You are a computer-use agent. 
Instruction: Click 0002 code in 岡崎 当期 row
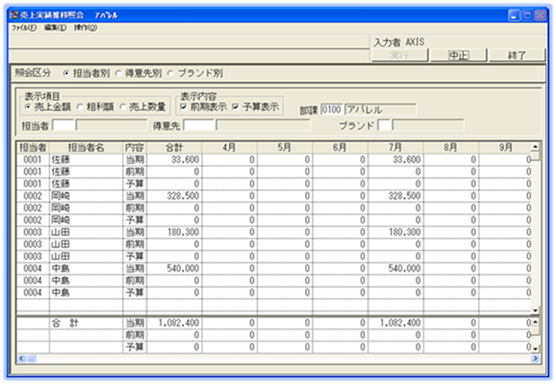33,196
